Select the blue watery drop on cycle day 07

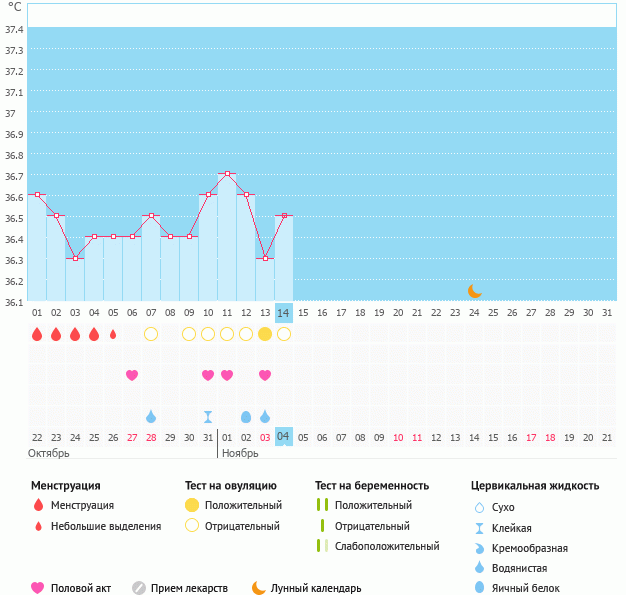[151, 416]
